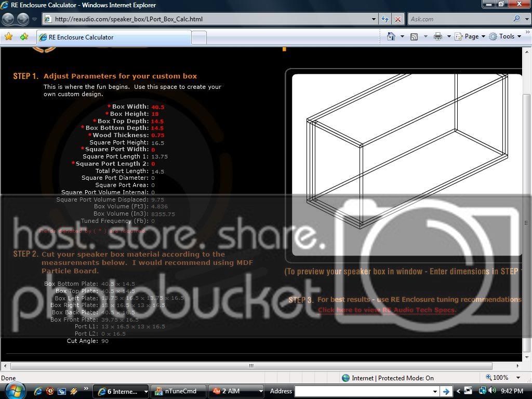
Task: Click the Box Width value 40.5
Action: pos(158,107)
